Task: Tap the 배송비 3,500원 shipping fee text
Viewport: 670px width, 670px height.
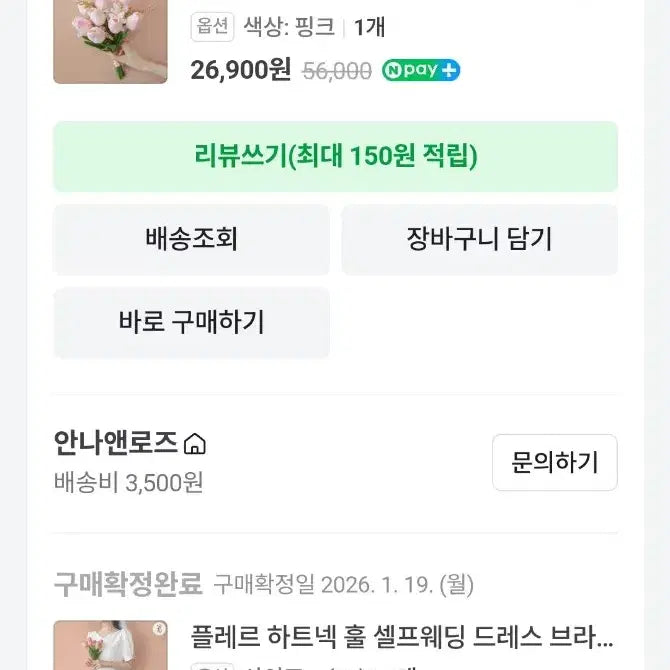Action: [x=129, y=482]
